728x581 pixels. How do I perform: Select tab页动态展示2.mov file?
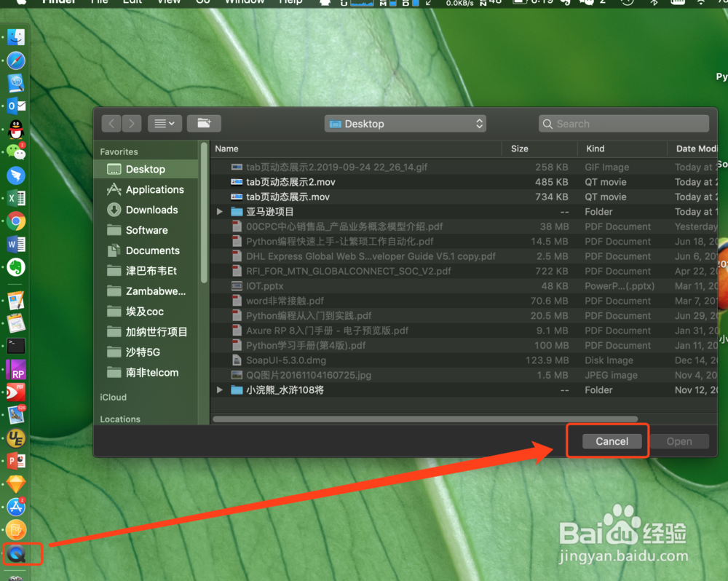point(463,182)
